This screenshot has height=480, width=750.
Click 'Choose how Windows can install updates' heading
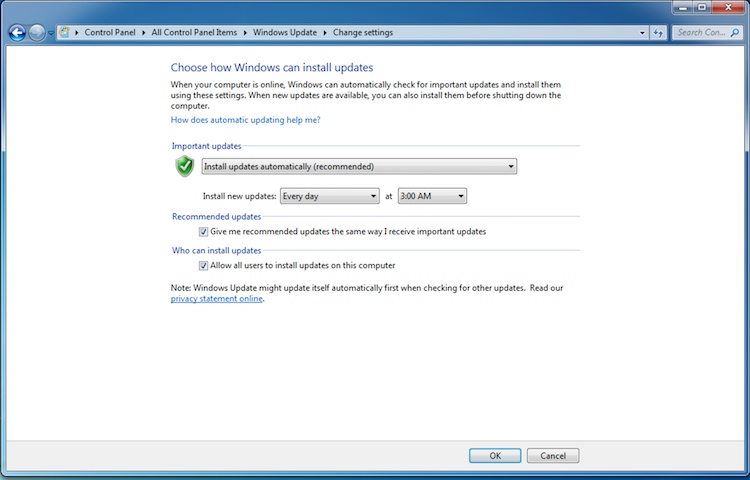tap(272, 67)
